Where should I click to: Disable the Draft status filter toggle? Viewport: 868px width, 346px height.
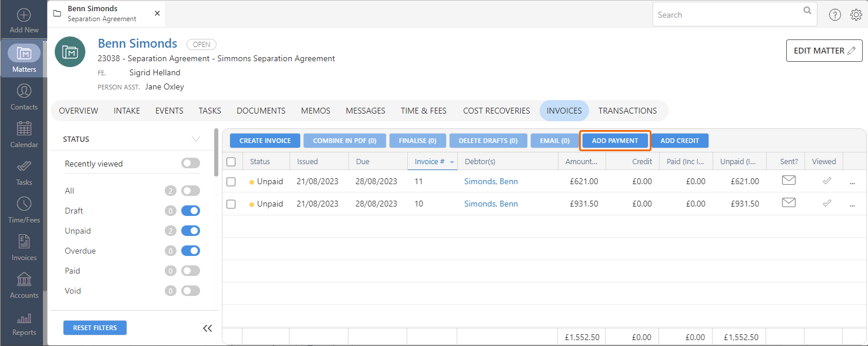(191, 211)
